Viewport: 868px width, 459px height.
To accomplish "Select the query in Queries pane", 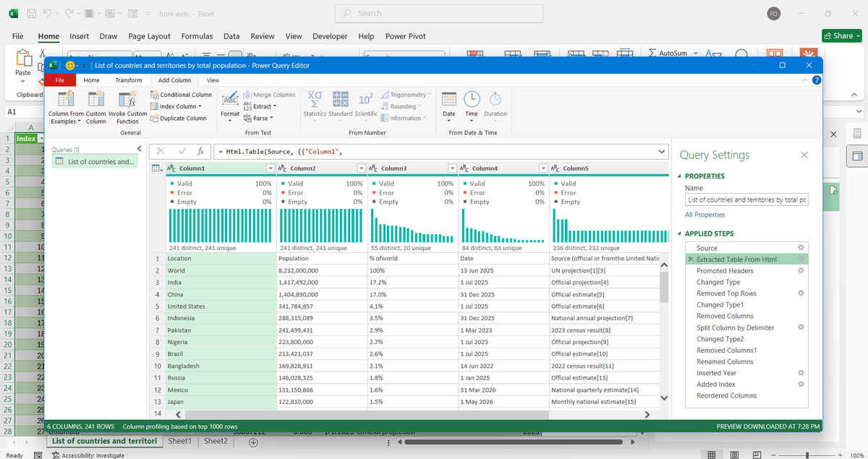I will click(95, 162).
